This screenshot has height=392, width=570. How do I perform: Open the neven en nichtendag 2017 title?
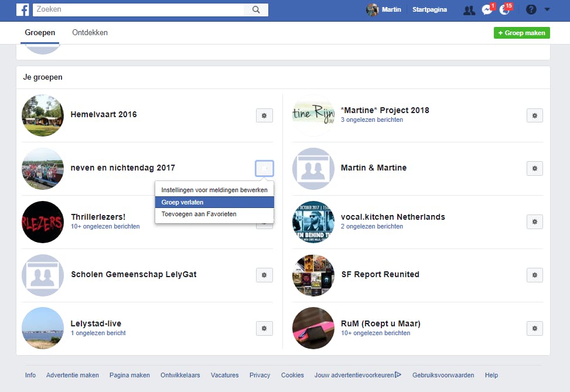(x=123, y=168)
